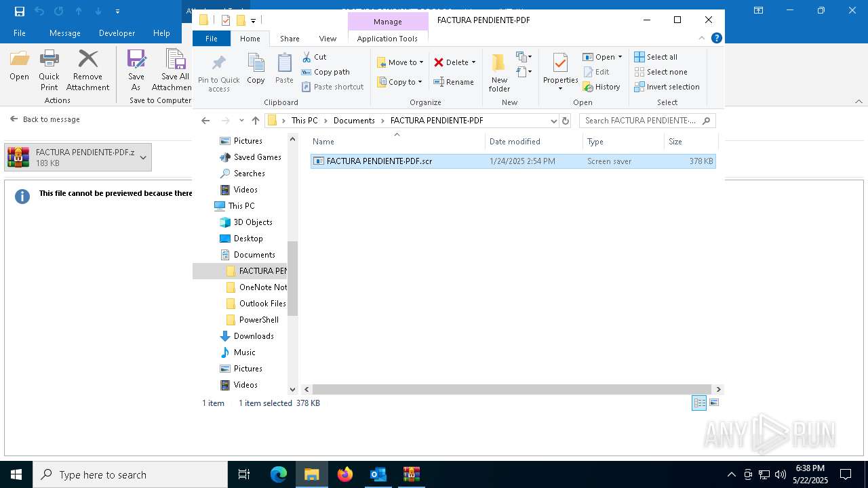This screenshot has height=488, width=868.
Task: Click Paste shortcut command
Action: (332, 87)
